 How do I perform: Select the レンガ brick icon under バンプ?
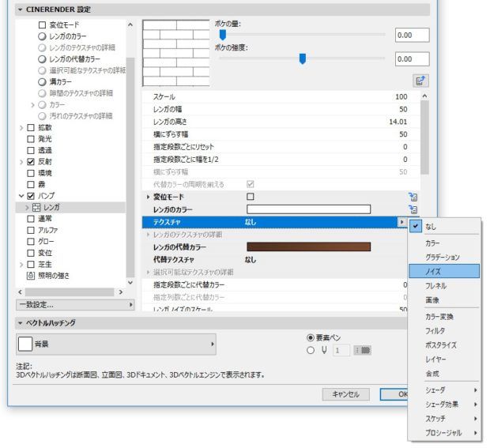36,208
